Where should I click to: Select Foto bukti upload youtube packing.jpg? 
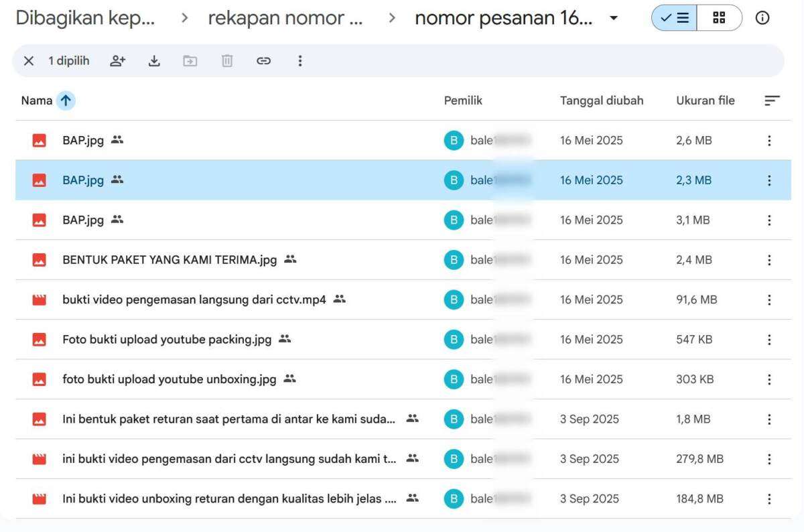coord(167,340)
